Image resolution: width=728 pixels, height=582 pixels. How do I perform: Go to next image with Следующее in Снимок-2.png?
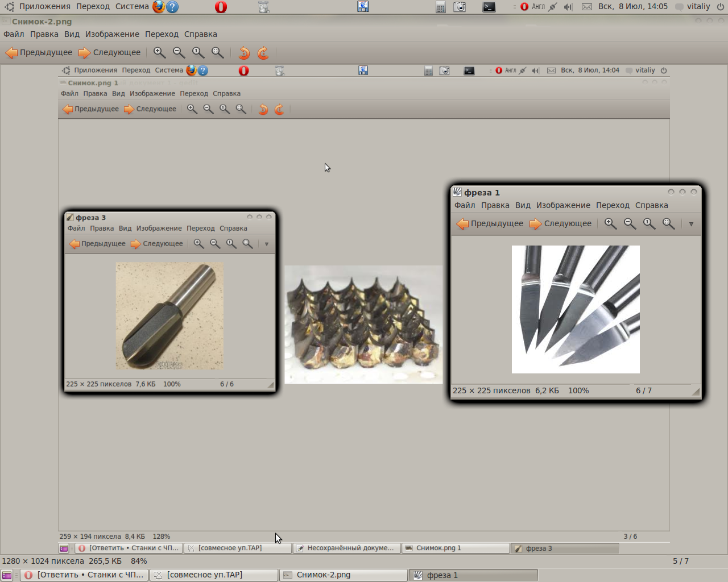pyautogui.click(x=109, y=53)
